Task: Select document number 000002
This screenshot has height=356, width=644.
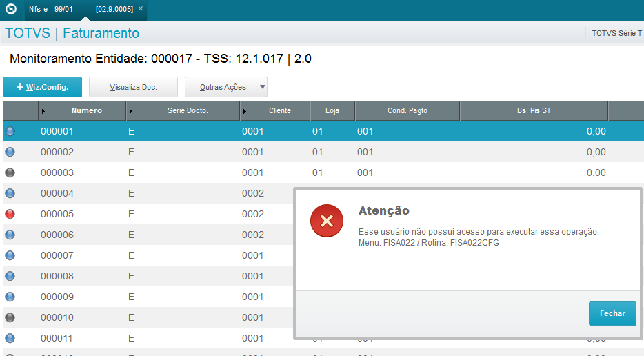Action: 57,152
